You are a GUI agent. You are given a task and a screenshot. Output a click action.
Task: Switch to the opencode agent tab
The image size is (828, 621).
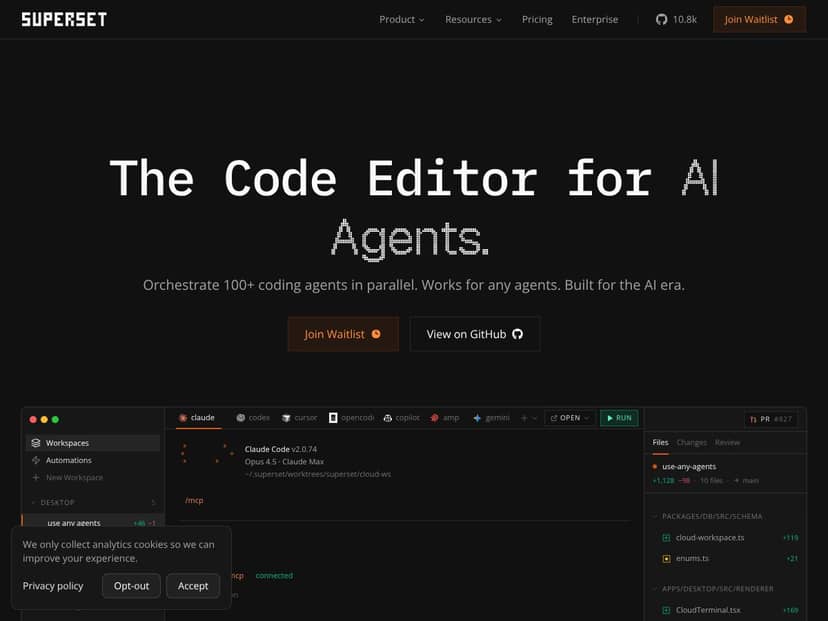coord(351,418)
